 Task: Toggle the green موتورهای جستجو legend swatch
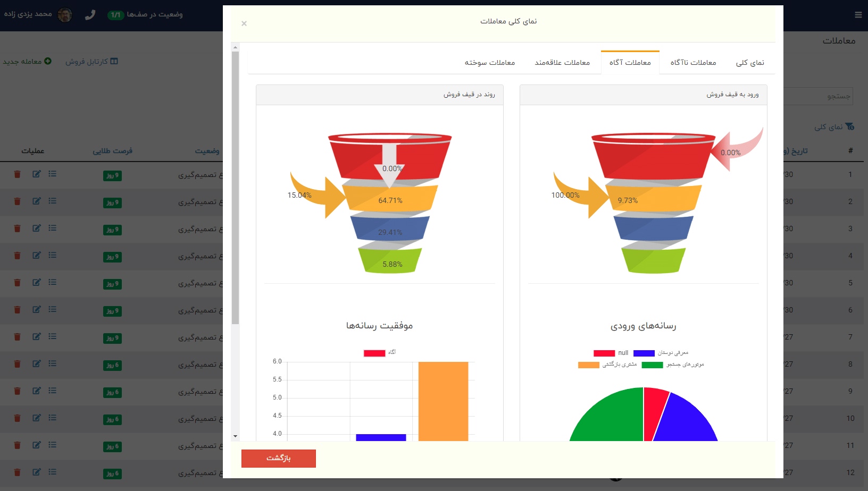coord(652,365)
